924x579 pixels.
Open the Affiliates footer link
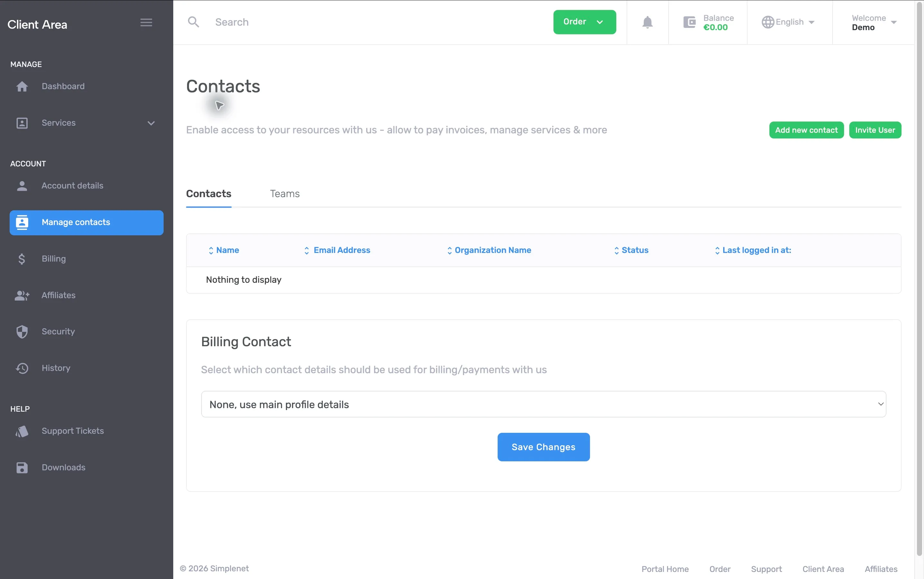(881, 569)
